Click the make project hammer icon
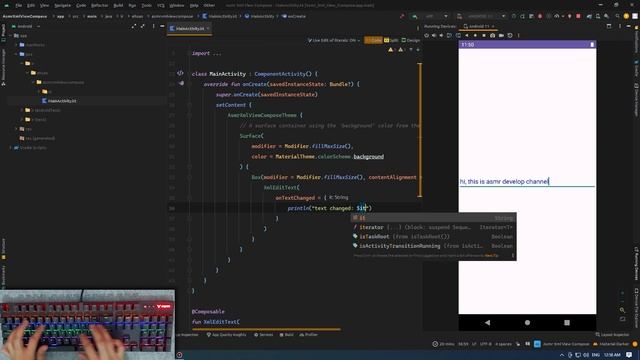The image size is (640, 360). tap(402, 16)
